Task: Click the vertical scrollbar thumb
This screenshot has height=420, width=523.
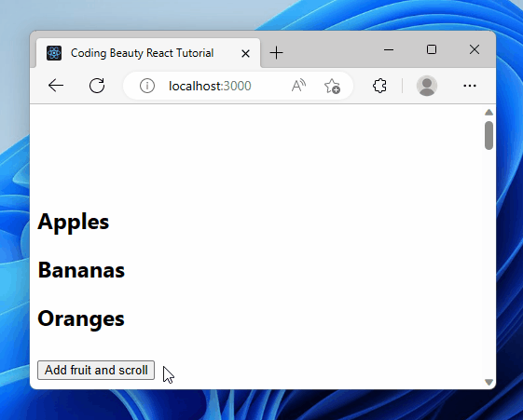Action: [x=489, y=136]
